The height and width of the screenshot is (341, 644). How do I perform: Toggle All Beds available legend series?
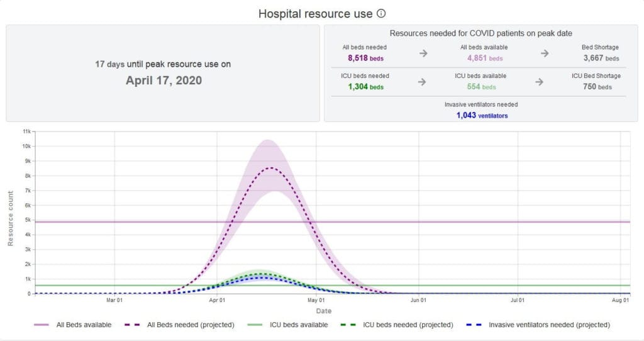coord(73,325)
